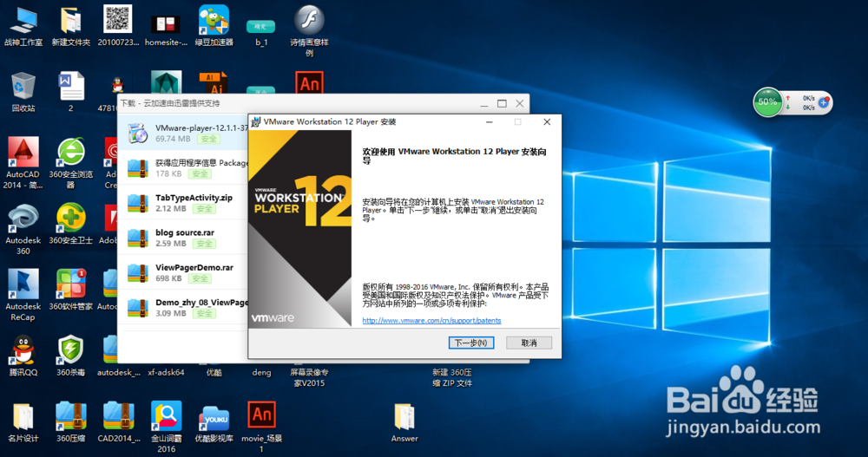This screenshot has width=868, height=457.
Task: Open the Answer folder on desktop
Action: pos(404,423)
